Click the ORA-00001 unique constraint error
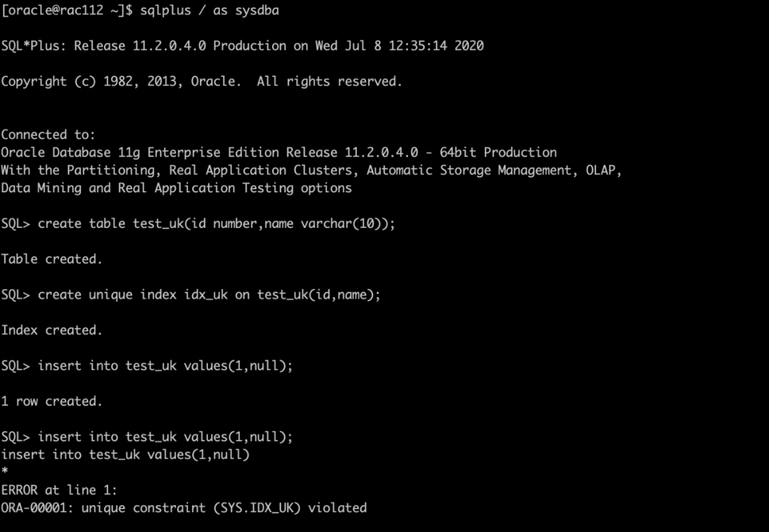Image resolution: width=769 pixels, height=532 pixels. pyautogui.click(x=184, y=508)
